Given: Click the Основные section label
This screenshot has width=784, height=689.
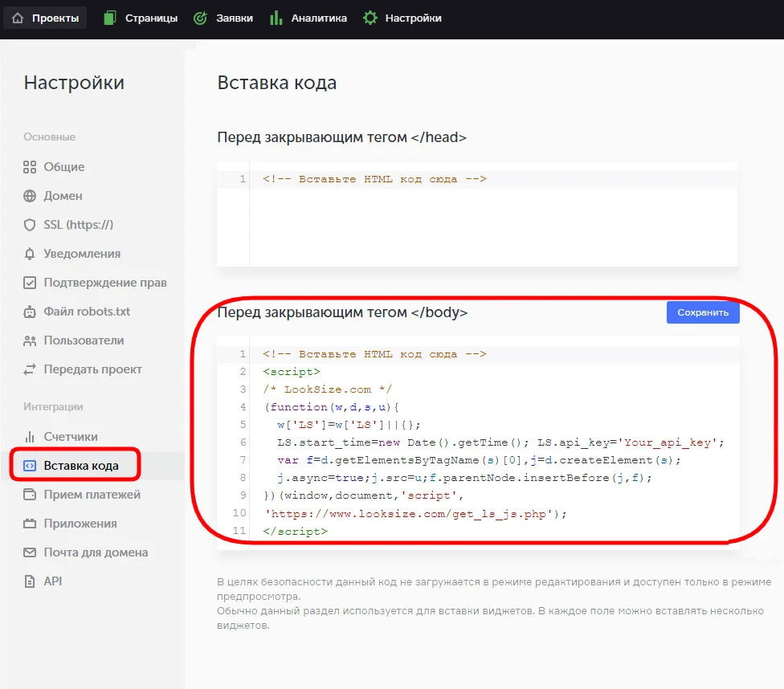Looking at the screenshot, I should pos(50,137).
